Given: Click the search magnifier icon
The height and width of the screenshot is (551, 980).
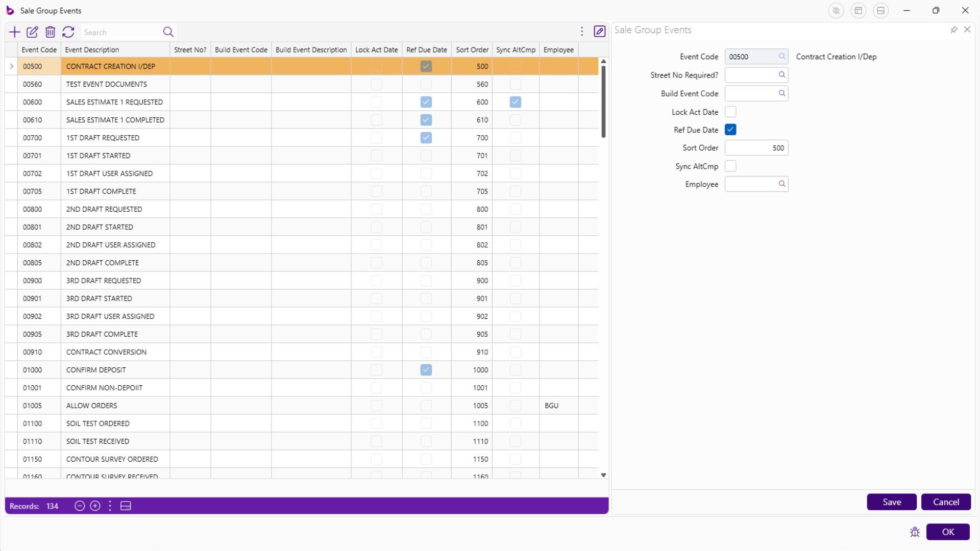Looking at the screenshot, I should click(x=168, y=32).
